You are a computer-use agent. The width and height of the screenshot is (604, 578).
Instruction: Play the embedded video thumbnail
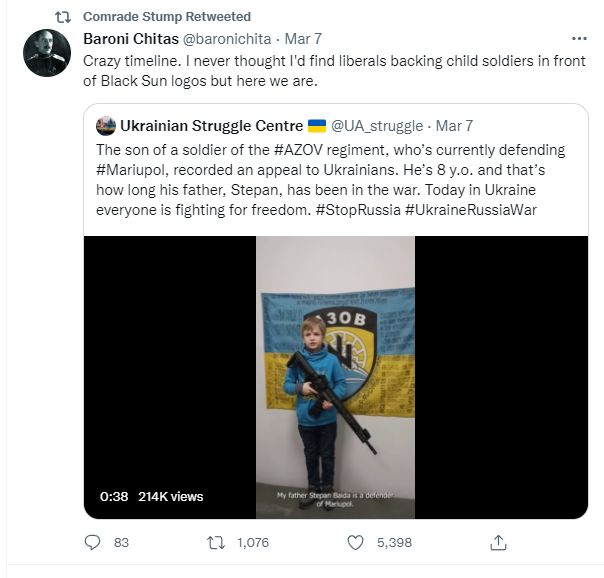point(335,377)
